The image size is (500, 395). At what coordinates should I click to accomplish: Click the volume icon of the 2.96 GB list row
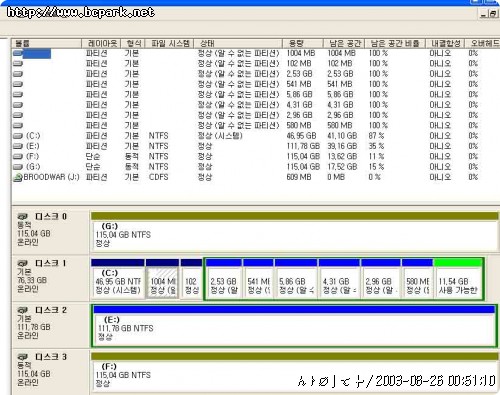tap(18, 115)
